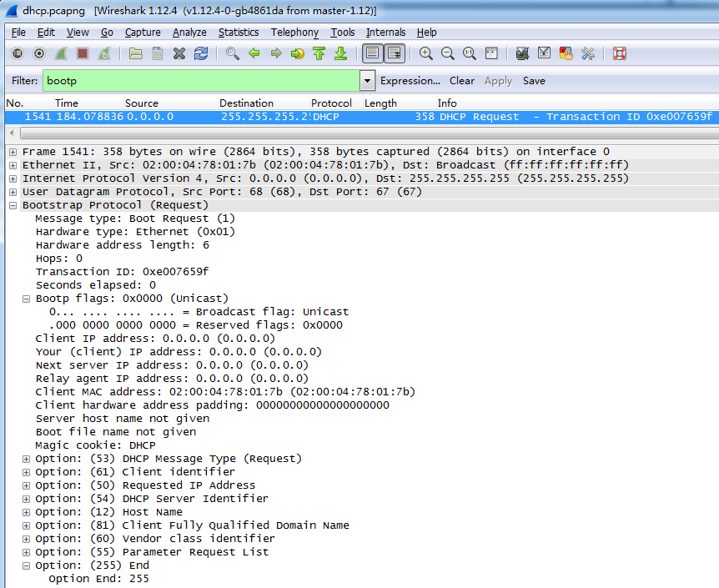Save the current filter
The image size is (719, 588).
534,81
